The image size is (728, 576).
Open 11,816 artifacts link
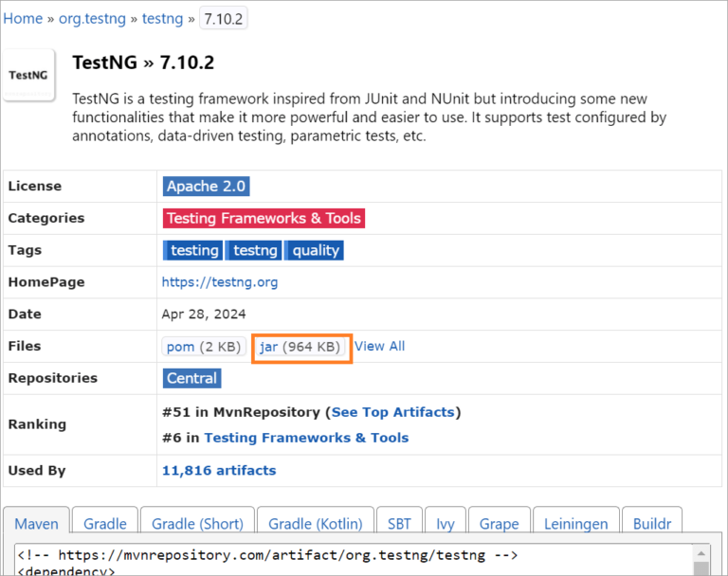[x=219, y=470]
